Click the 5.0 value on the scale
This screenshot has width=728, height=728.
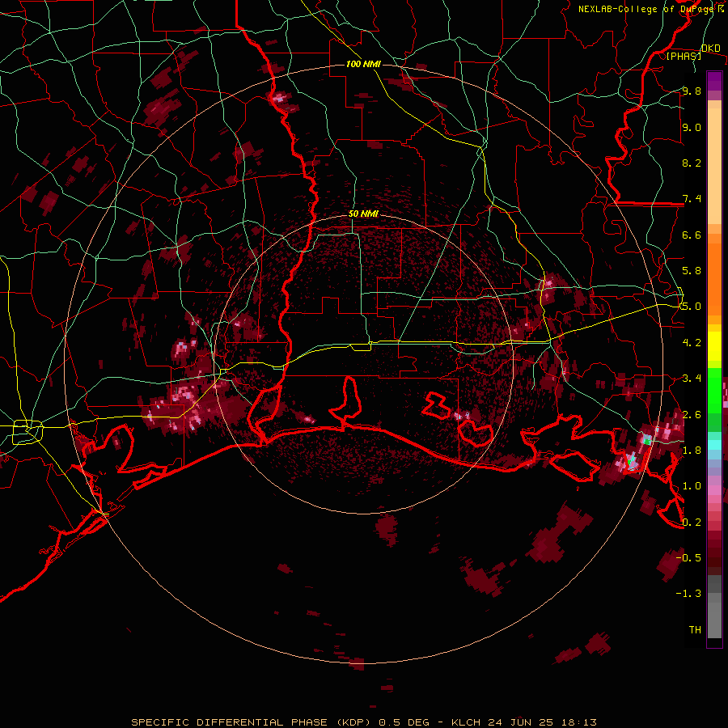click(692, 307)
